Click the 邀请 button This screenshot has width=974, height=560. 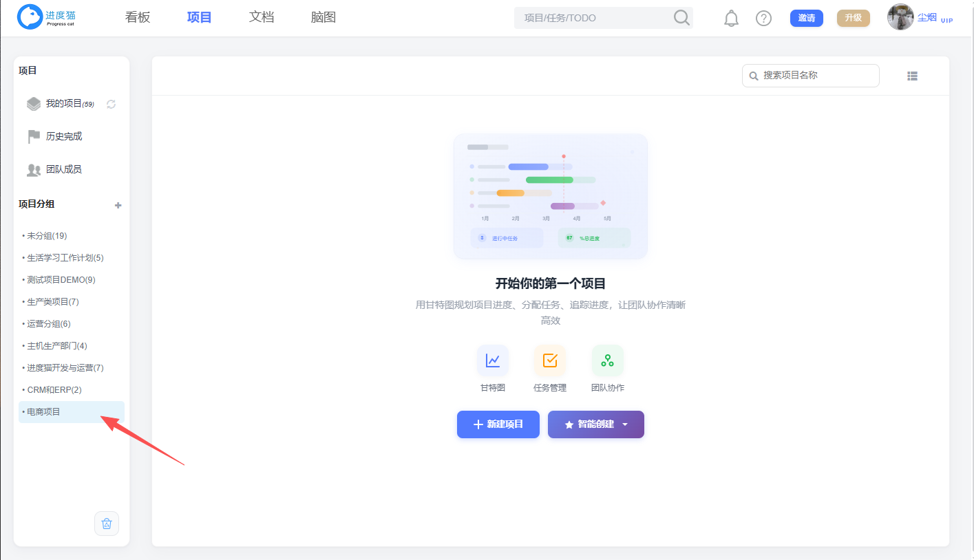[807, 18]
